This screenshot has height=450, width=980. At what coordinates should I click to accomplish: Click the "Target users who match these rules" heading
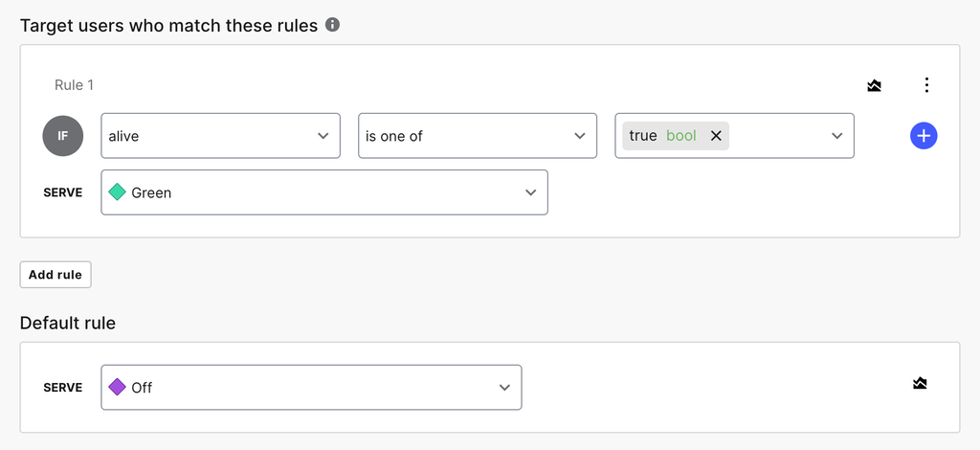tap(168, 26)
